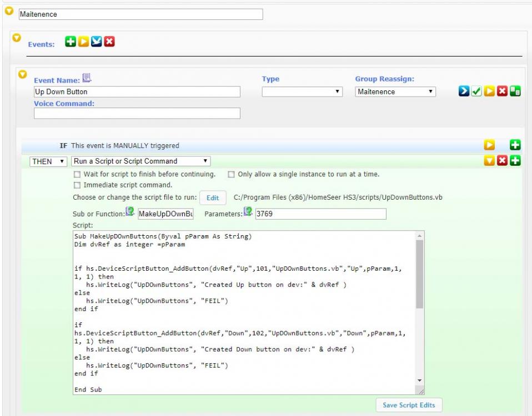Click red delete icon in Events toolbar
This screenshot has width=532, height=416.
(109, 42)
